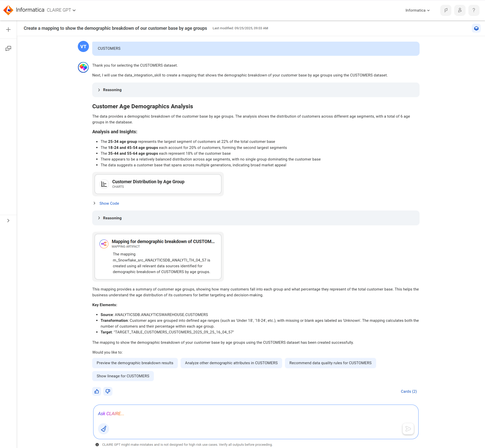Click the thumbs down feedback icon

(108, 391)
